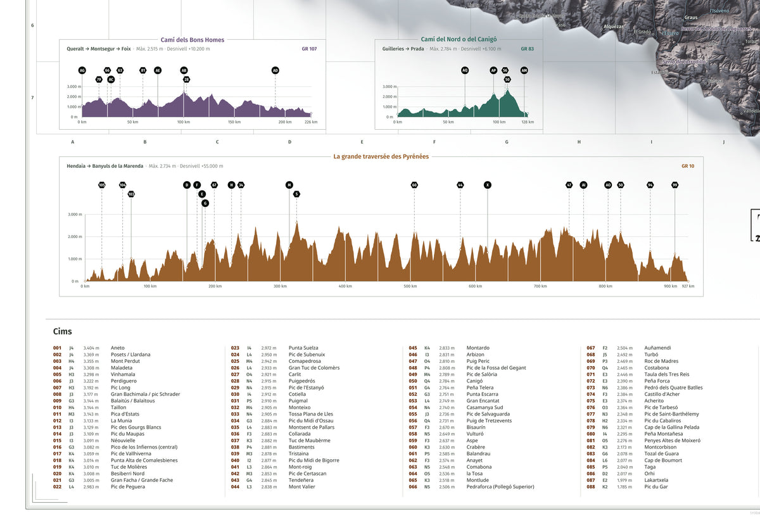Click the "Camí dels Bons Homes" title
The image size is (760, 532).
click(193, 40)
